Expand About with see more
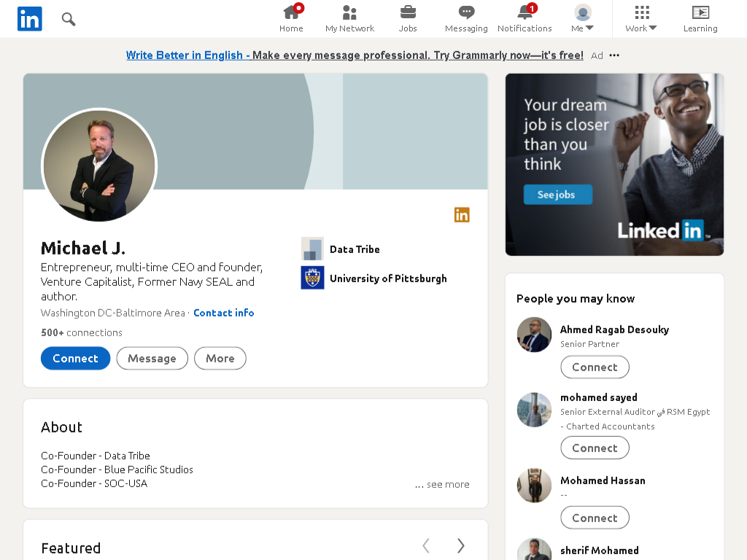Image resolution: width=747 pixels, height=560 pixels. (x=442, y=484)
